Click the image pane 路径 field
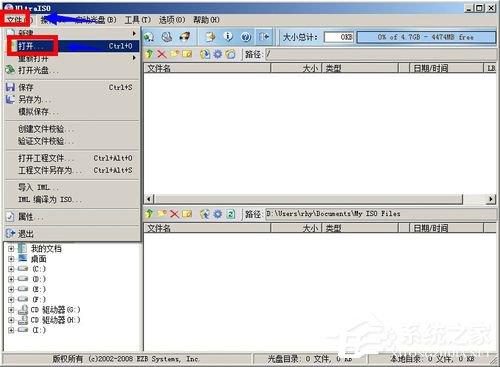 (381, 54)
